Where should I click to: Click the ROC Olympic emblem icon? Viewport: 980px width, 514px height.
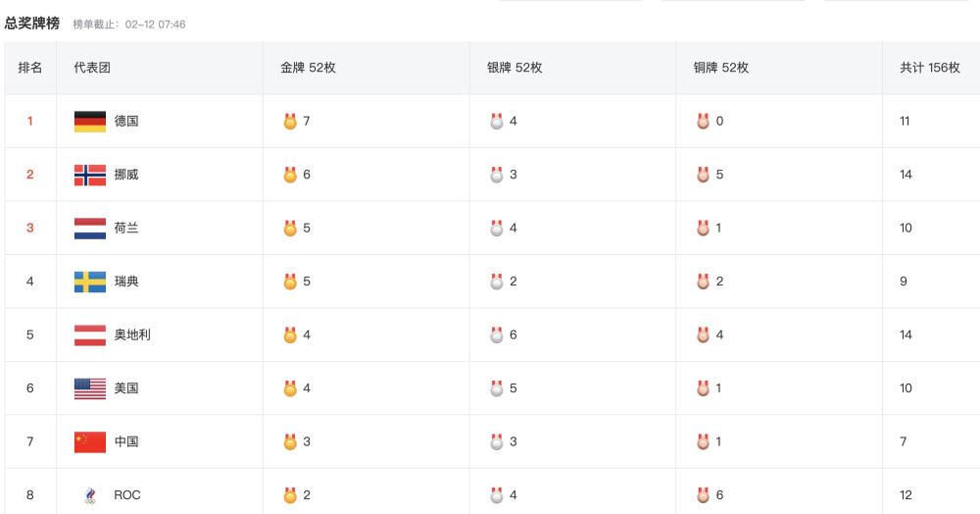[90, 495]
